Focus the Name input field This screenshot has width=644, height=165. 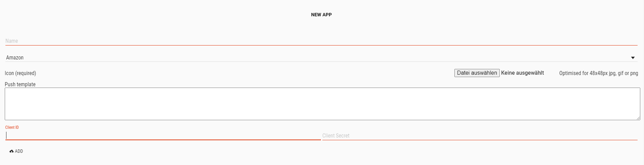tap(321, 41)
